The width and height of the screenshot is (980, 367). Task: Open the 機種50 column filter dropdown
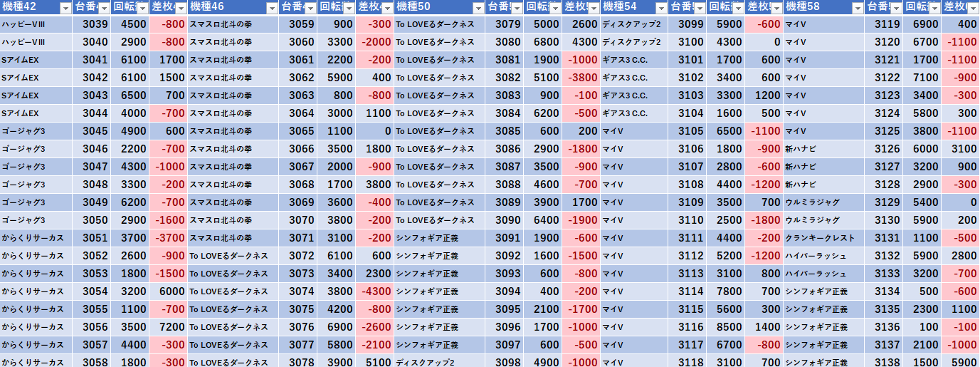478,8
